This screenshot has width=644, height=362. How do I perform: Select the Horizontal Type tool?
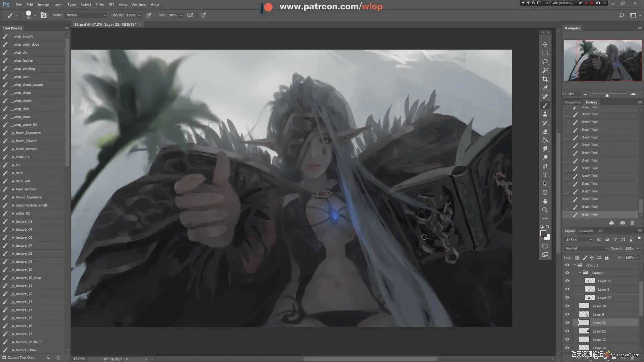click(x=545, y=175)
